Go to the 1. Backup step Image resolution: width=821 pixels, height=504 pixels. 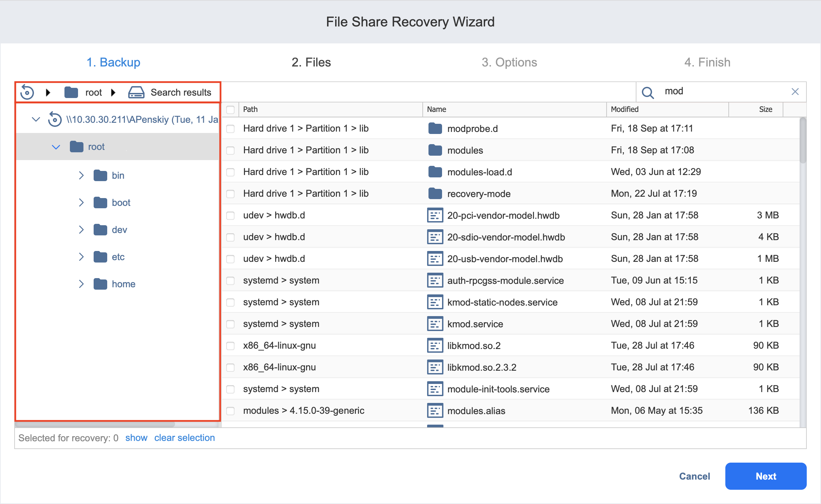tap(113, 62)
